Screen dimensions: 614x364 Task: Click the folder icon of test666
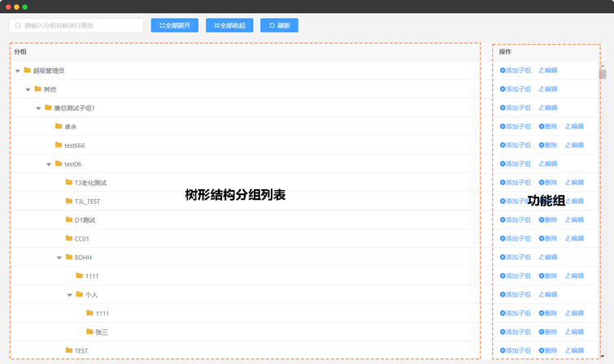click(59, 145)
